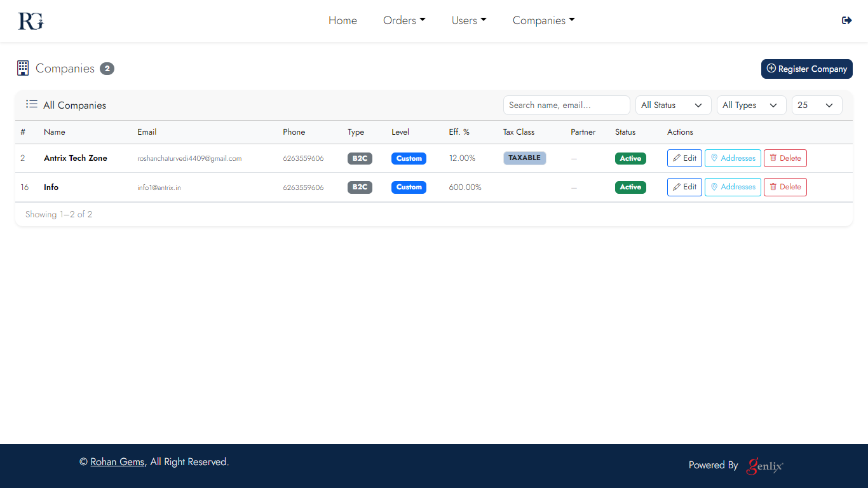Delete the Info company row

(785, 187)
